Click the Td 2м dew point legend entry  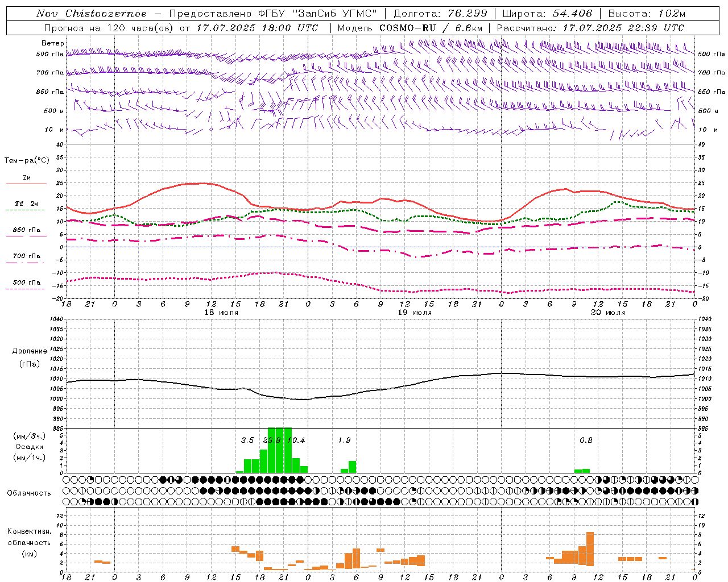27,203
